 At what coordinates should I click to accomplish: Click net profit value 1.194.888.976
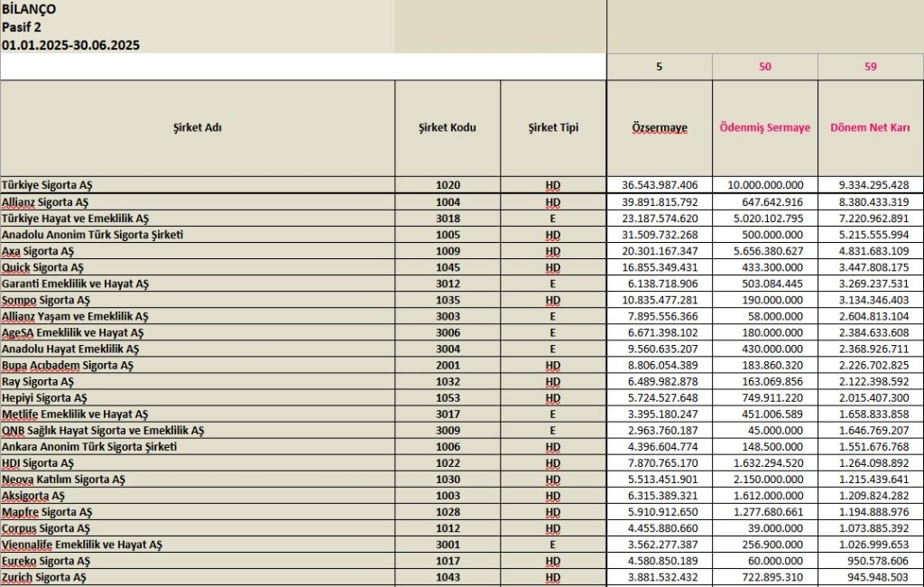pyautogui.click(x=871, y=512)
